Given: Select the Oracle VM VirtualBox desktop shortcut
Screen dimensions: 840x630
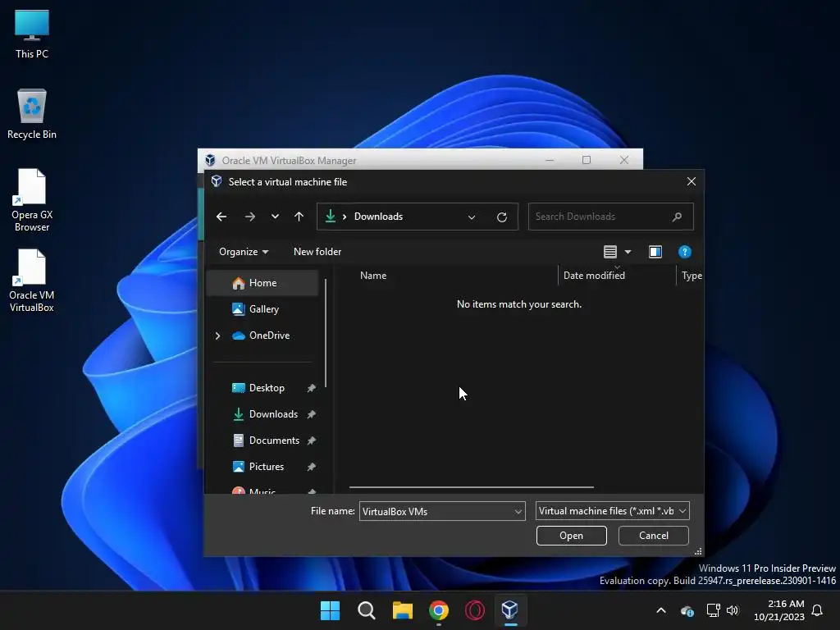Looking at the screenshot, I should pyautogui.click(x=32, y=281).
